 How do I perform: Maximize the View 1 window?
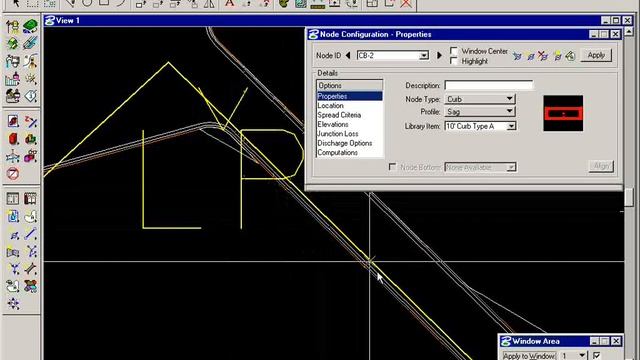[x=616, y=20]
